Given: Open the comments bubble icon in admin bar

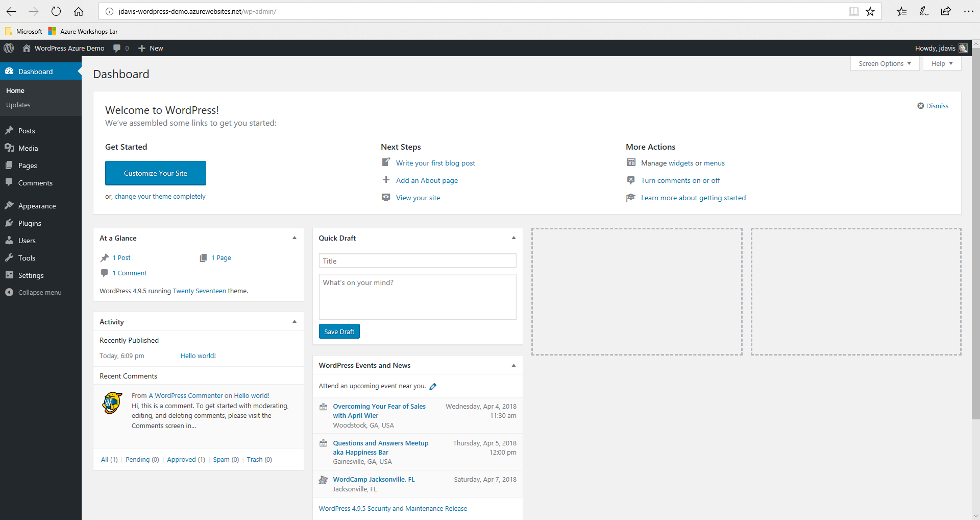Looking at the screenshot, I should pos(117,48).
